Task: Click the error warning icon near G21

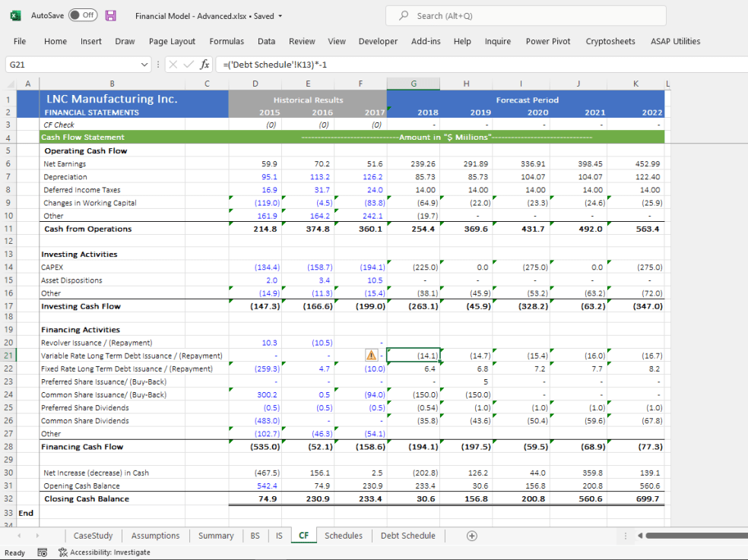Action: tap(371, 356)
